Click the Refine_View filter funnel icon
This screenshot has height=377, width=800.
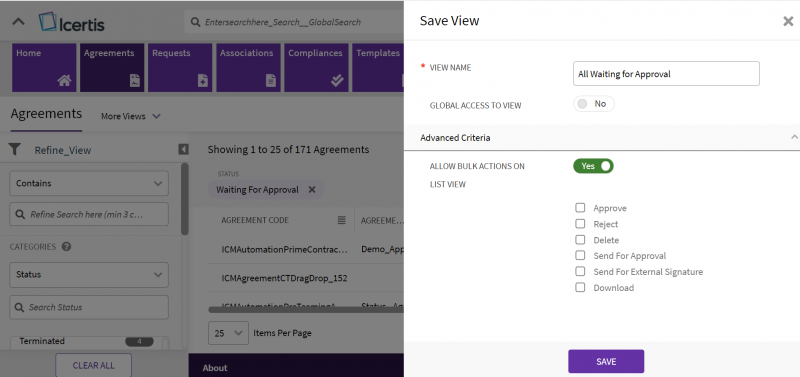[15, 149]
